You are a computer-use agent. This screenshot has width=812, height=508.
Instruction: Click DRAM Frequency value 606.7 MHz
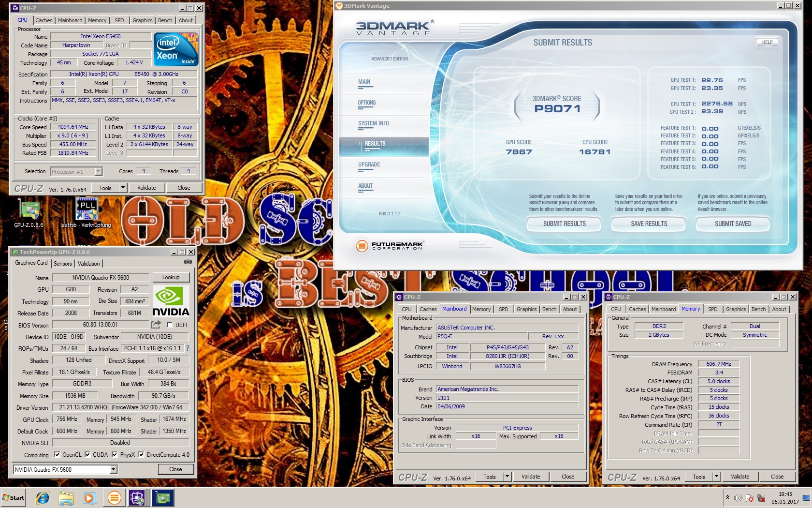click(719, 364)
